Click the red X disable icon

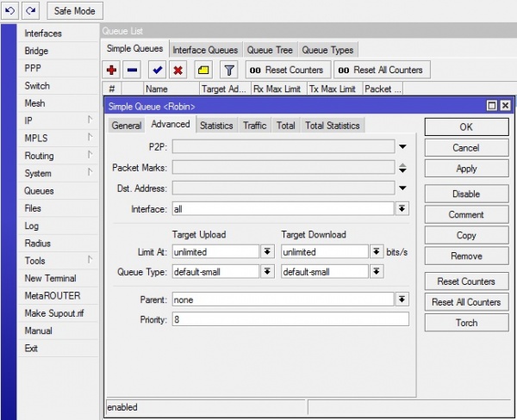[x=178, y=70]
